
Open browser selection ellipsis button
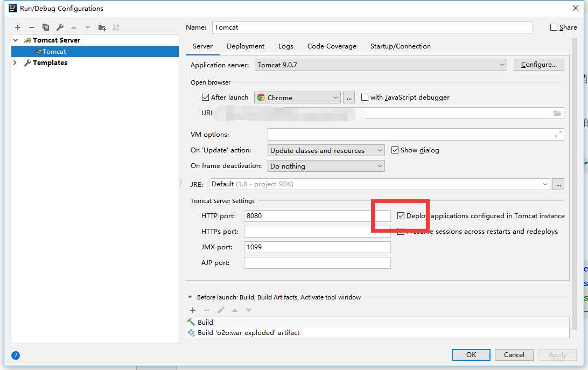tap(349, 97)
